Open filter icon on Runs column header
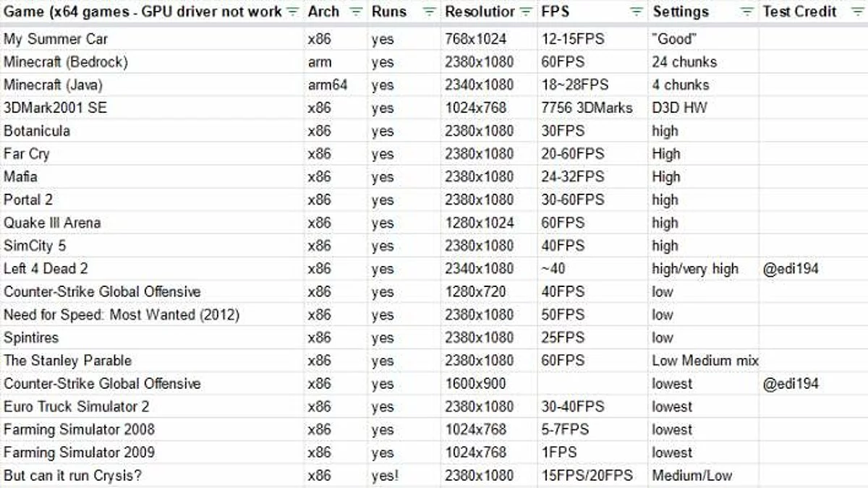Viewport: 868px width, 488px height. pos(429,12)
